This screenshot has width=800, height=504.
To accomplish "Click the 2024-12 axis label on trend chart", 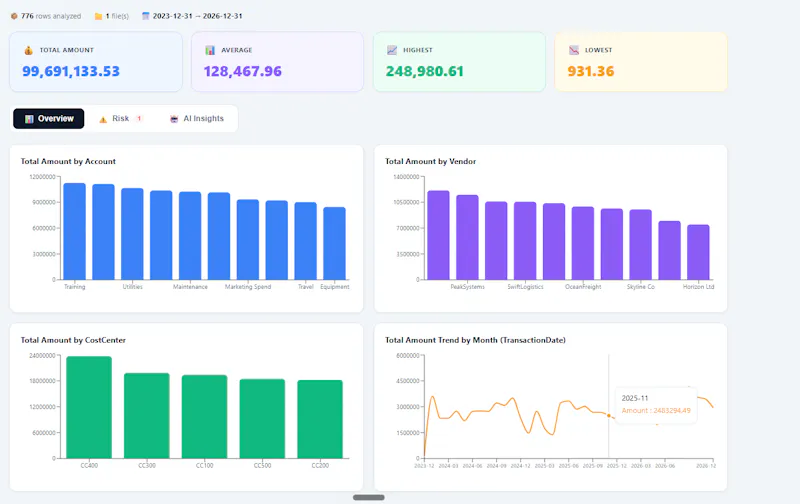I will pyautogui.click(x=520, y=466).
